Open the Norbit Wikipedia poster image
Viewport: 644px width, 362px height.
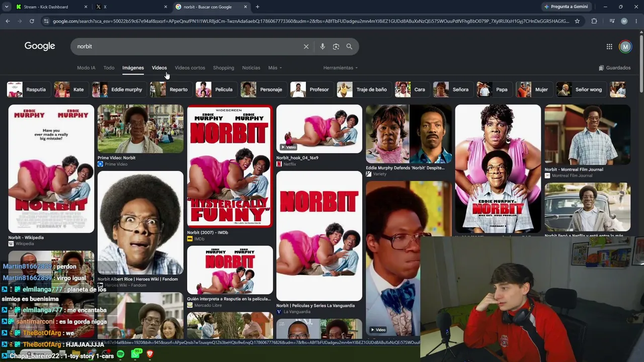[51, 168]
